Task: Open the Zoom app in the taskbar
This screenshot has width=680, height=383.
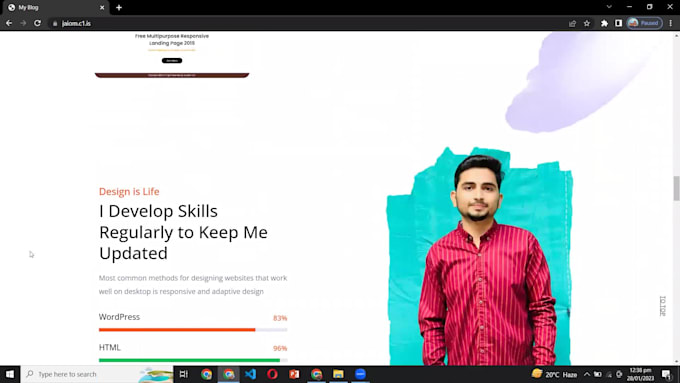Action: pos(360,374)
